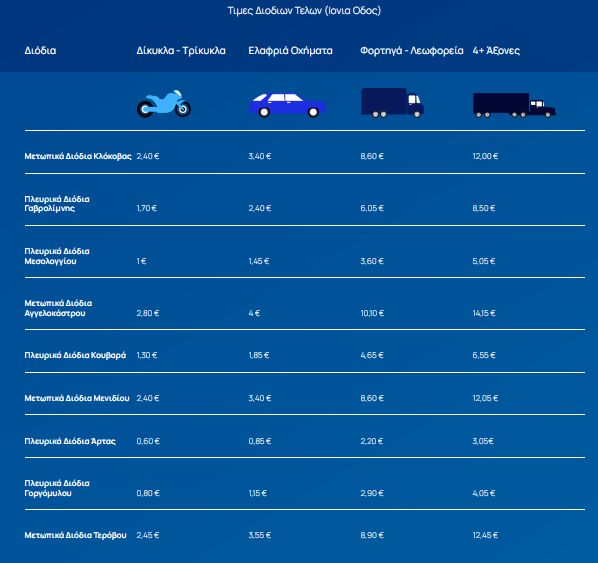This screenshot has height=563, width=598.
Task: Click the Τιμές Διοδίων Τελών title
Action: [304, 10]
